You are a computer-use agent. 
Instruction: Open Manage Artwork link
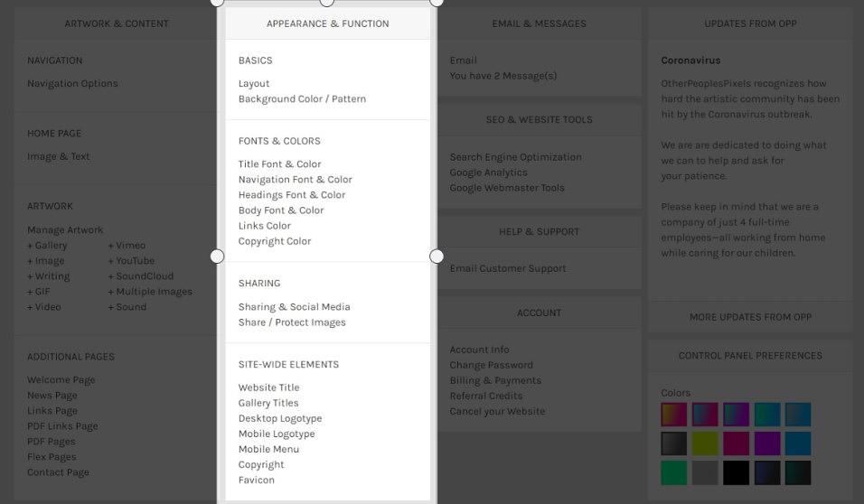[65, 230]
